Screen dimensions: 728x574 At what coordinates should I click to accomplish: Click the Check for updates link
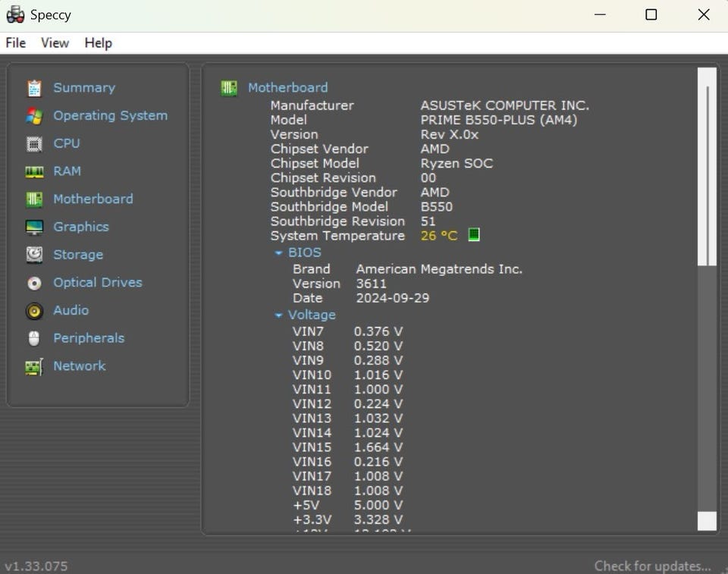pyautogui.click(x=652, y=566)
